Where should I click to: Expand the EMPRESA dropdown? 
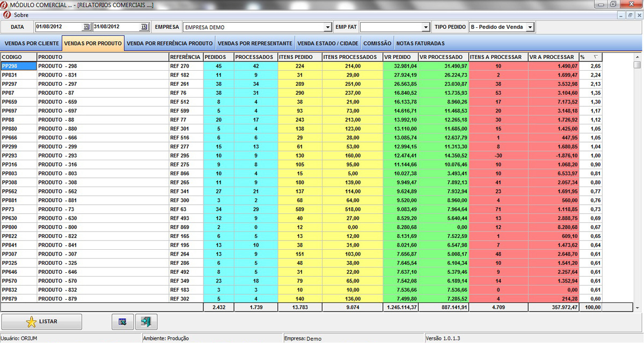coord(328,27)
